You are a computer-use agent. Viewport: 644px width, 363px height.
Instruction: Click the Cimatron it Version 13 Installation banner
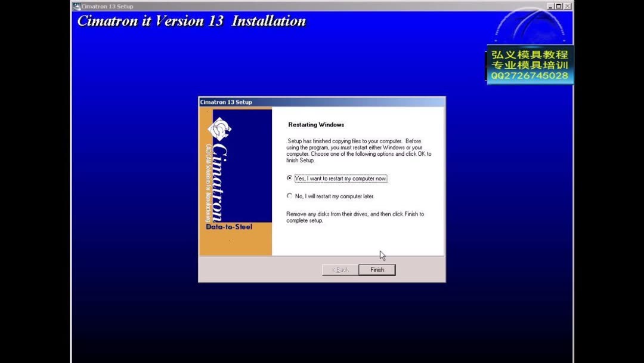pos(191,21)
